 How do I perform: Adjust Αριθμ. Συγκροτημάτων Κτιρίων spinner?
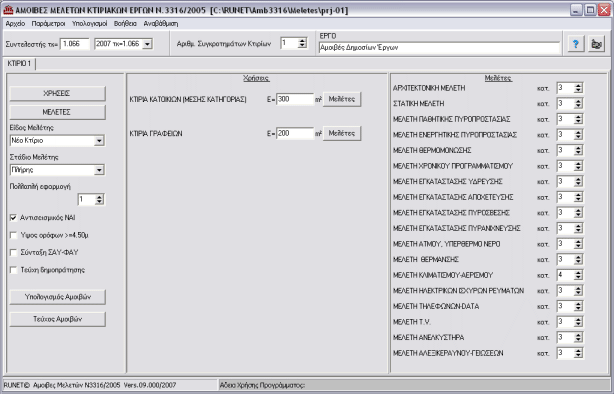[x=302, y=43]
